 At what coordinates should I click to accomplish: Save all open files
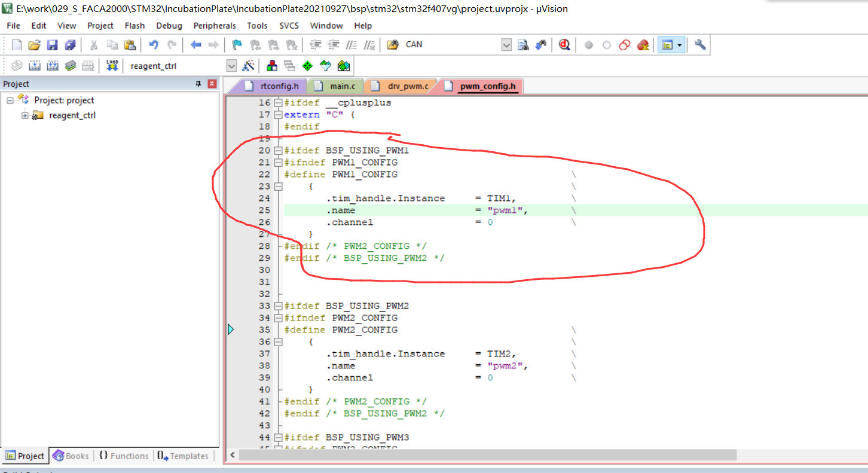pos(70,44)
